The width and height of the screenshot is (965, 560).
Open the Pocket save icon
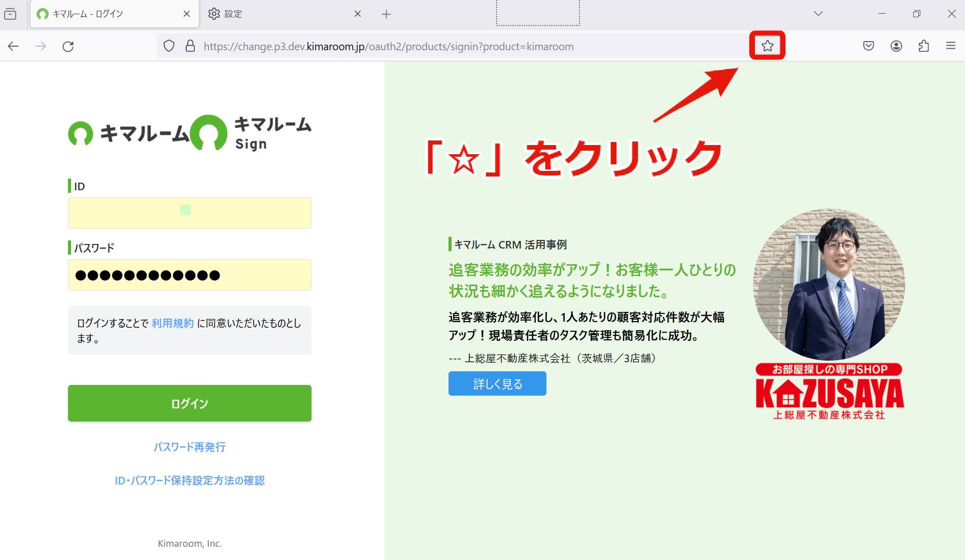pos(869,46)
